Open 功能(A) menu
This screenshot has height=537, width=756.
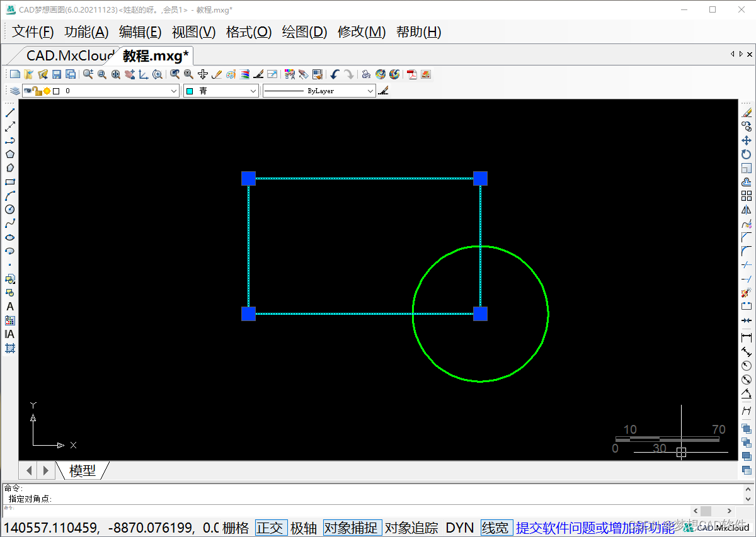pyautogui.click(x=87, y=31)
